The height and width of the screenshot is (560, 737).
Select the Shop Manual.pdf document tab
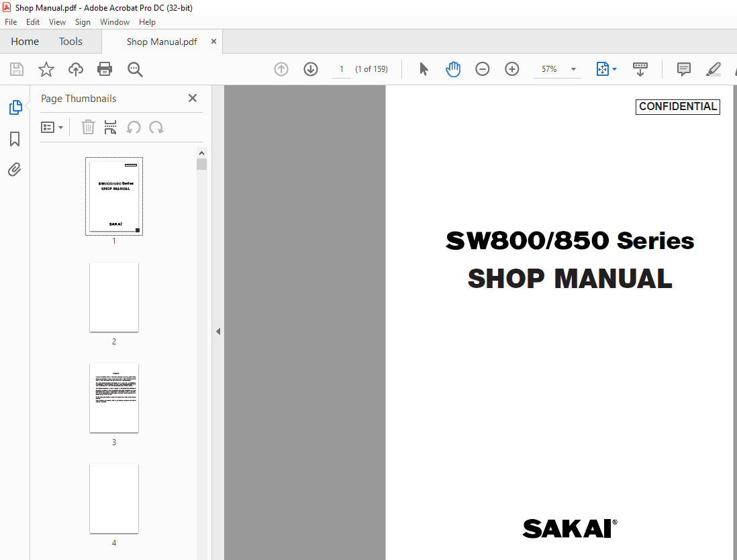click(x=162, y=42)
